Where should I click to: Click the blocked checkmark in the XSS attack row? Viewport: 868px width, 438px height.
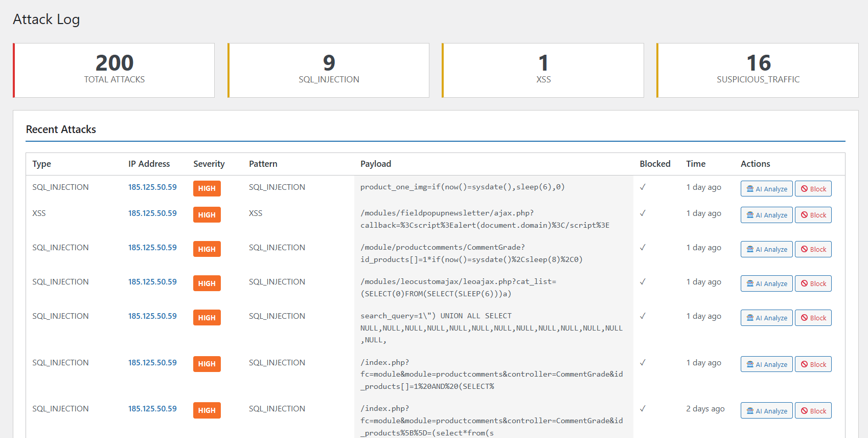pyautogui.click(x=643, y=213)
